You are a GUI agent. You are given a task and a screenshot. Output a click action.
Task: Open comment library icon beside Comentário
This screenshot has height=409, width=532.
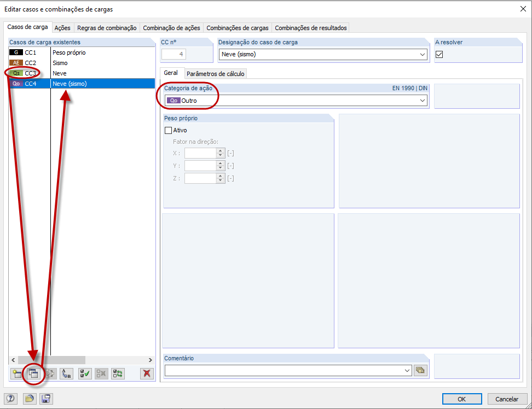[x=420, y=370]
